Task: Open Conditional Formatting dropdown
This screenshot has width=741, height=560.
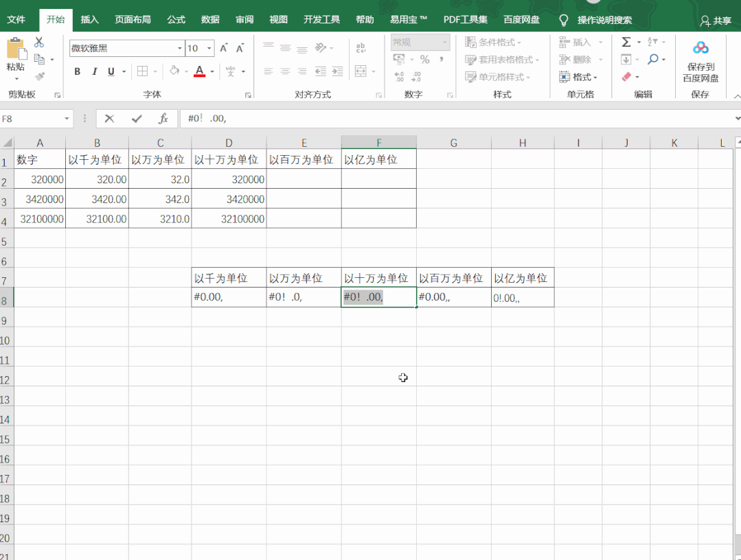Action: pyautogui.click(x=493, y=42)
